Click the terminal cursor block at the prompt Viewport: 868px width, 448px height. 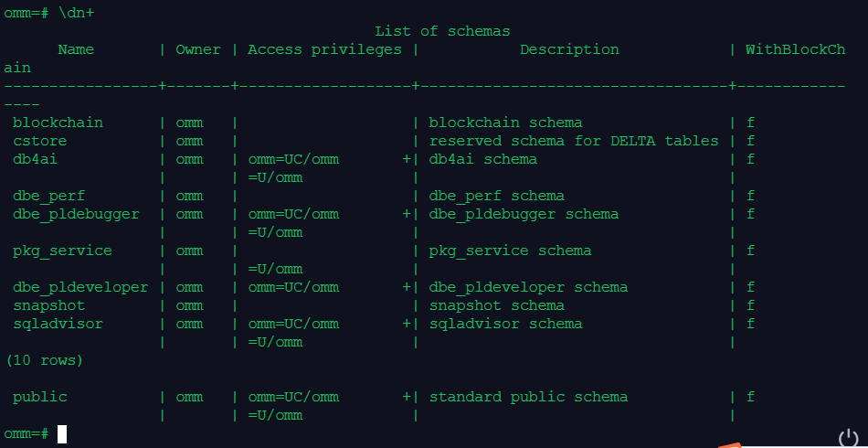(x=62, y=433)
